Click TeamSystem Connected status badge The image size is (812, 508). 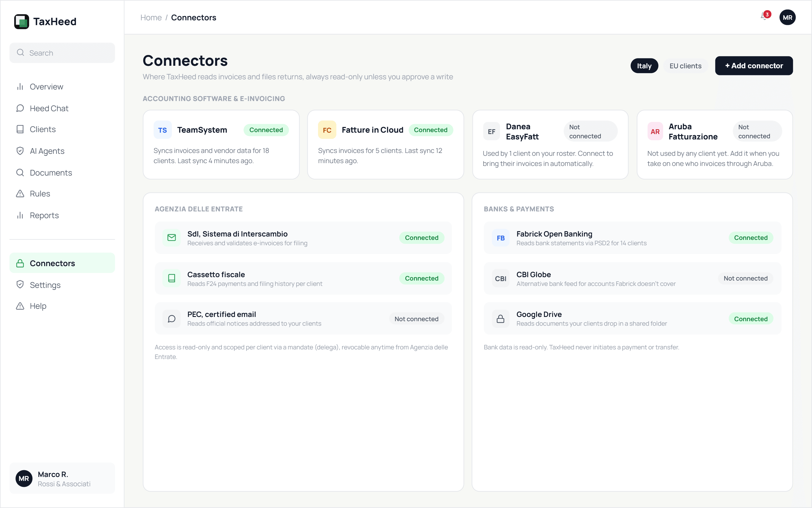pos(266,130)
